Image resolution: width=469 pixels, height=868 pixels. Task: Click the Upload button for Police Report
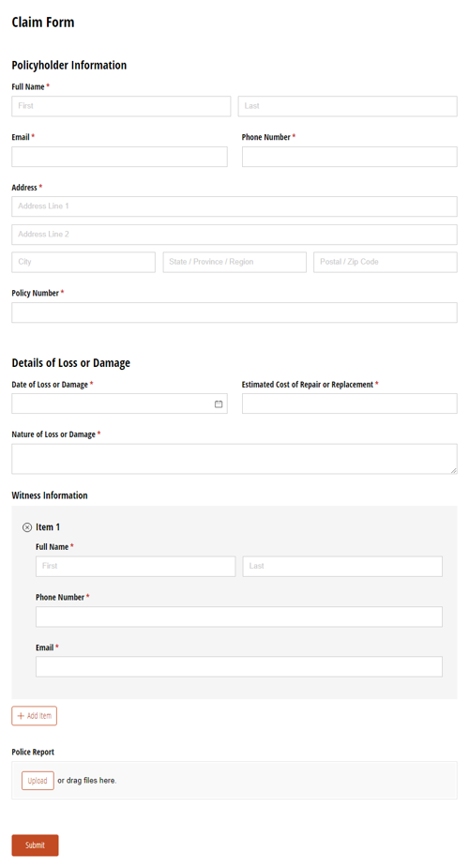click(38, 781)
